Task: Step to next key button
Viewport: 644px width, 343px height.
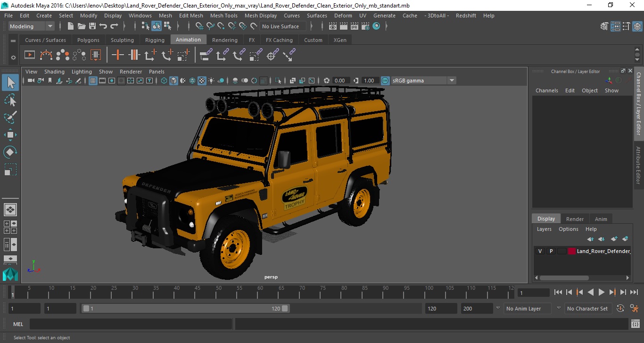Action: [x=612, y=292]
